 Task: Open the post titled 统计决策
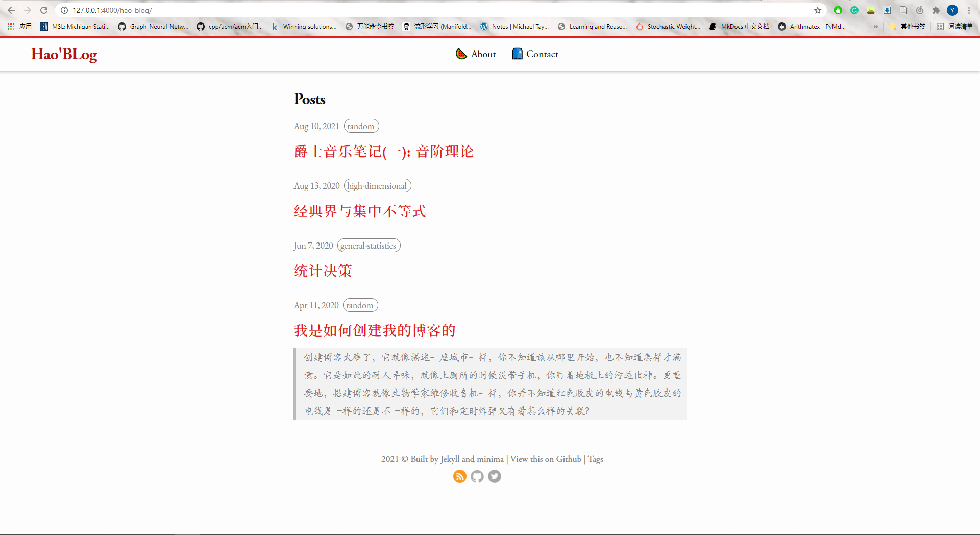tap(322, 271)
